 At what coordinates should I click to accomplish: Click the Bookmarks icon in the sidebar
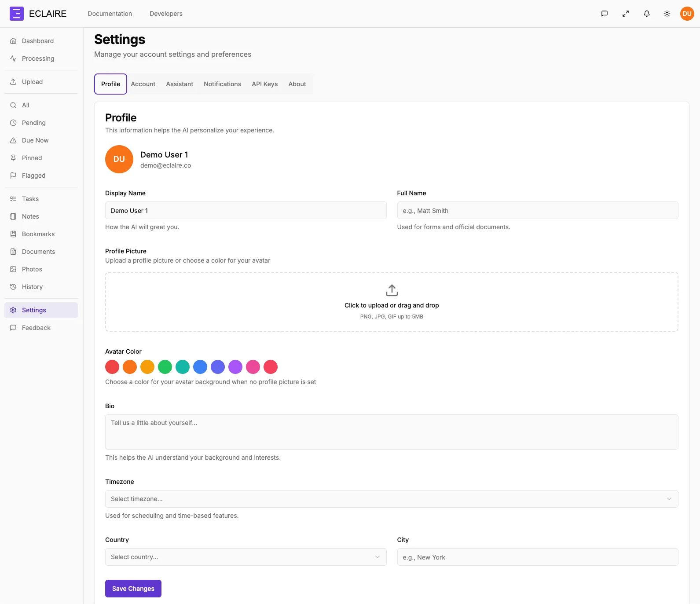(13, 234)
